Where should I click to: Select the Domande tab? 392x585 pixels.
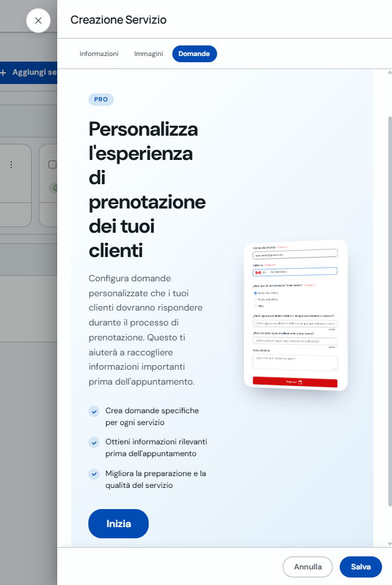point(194,54)
